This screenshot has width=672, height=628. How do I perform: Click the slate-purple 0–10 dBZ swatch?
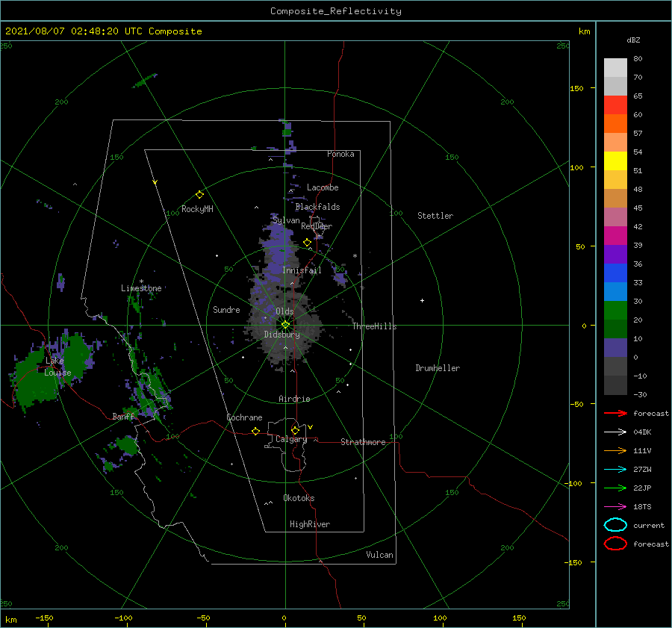point(615,347)
